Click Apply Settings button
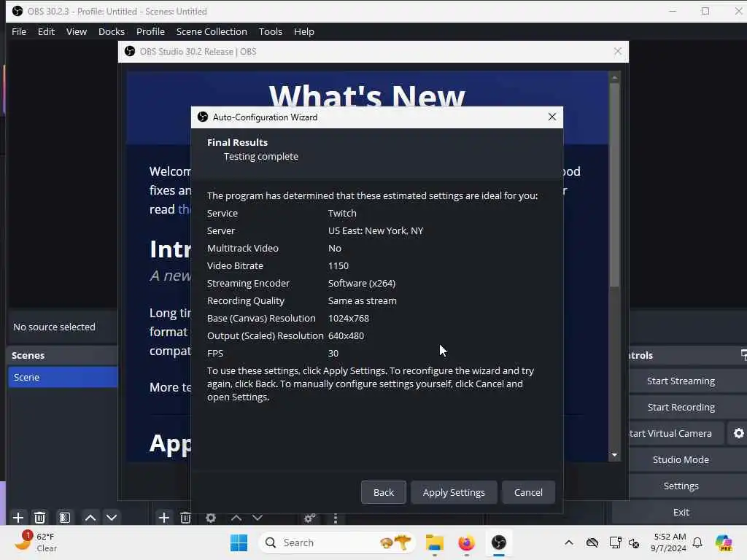The height and width of the screenshot is (560, 747). 454,492
